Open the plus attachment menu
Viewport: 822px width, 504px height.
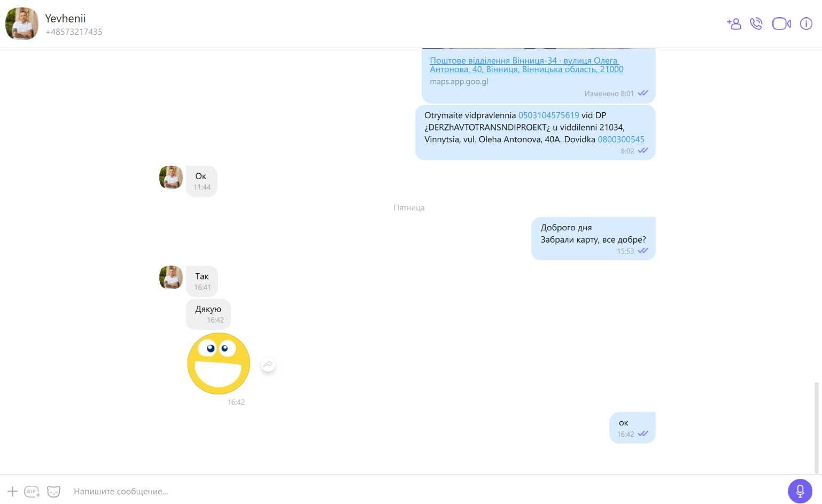[x=12, y=491]
